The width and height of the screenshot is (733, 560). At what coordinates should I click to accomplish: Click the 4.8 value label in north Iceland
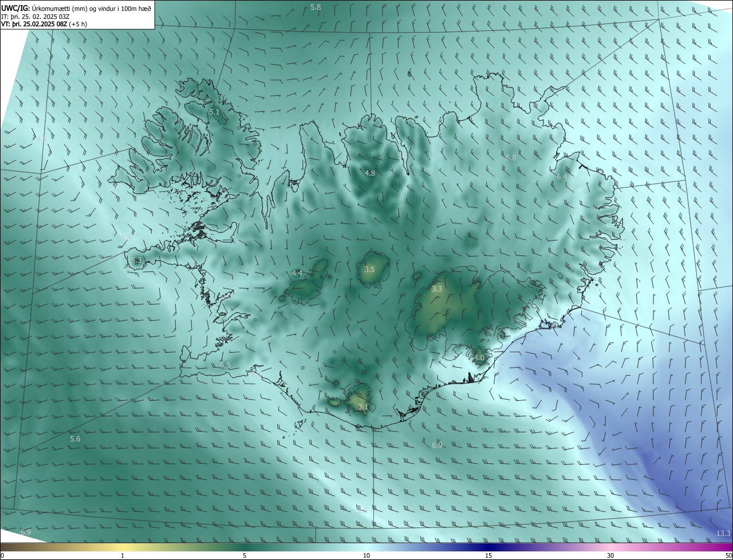(370, 173)
